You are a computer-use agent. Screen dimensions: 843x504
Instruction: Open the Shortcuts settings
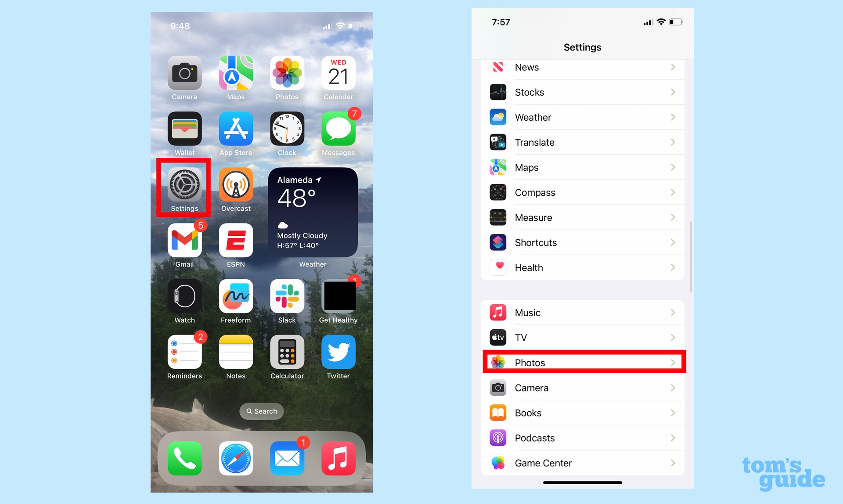point(583,242)
